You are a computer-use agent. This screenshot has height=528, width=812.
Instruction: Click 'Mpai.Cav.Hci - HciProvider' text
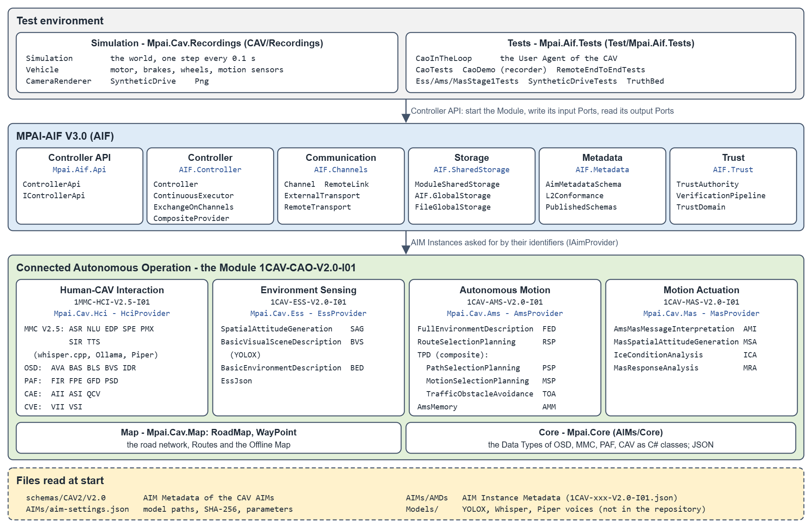point(112,314)
